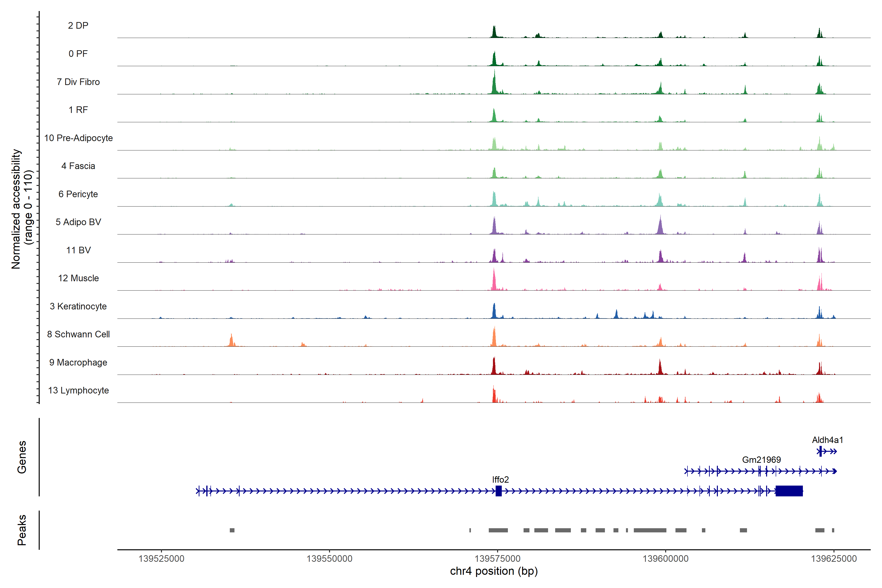Click the 3 Keratinocyte track label
This screenshot has width=882, height=588.
pos(78,306)
